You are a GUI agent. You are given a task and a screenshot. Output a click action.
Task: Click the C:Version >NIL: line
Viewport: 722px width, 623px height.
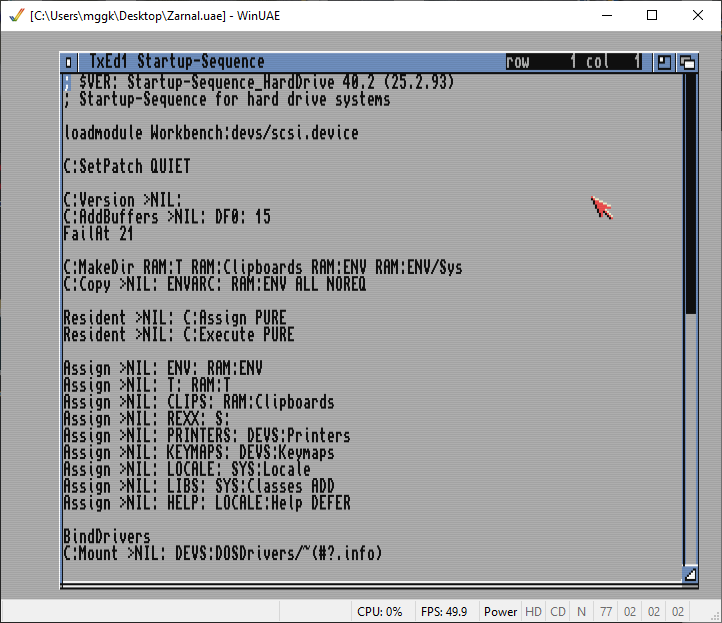123,200
